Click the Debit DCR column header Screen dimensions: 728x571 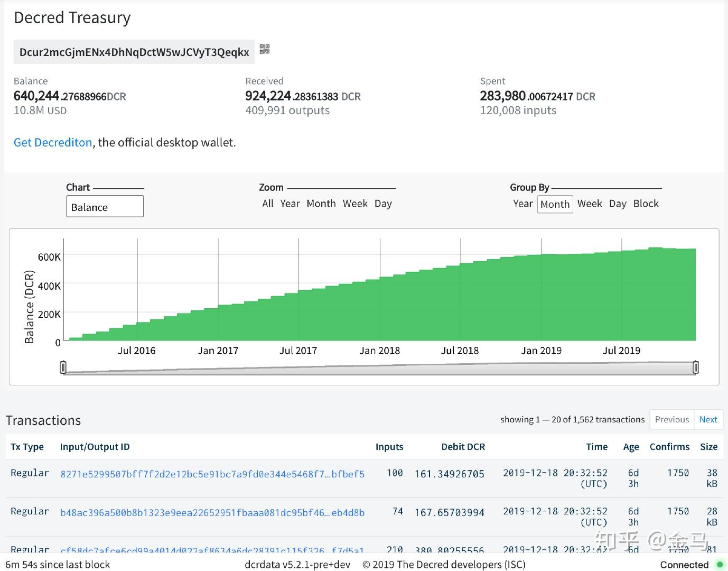pos(463,447)
